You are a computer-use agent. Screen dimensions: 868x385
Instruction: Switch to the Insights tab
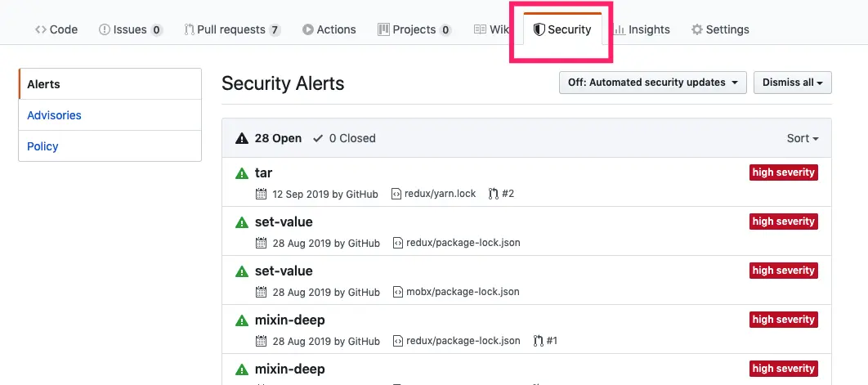pyautogui.click(x=642, y=29)
